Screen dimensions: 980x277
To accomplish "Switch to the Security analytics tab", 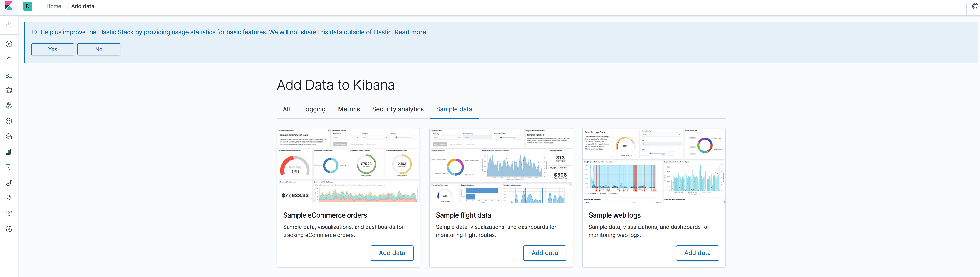I will coord(398,109).
